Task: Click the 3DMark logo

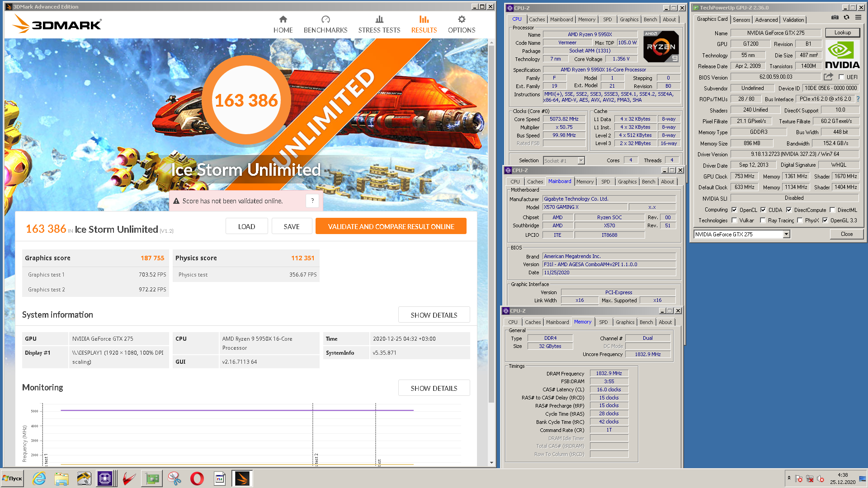Action: click(57, 24)
